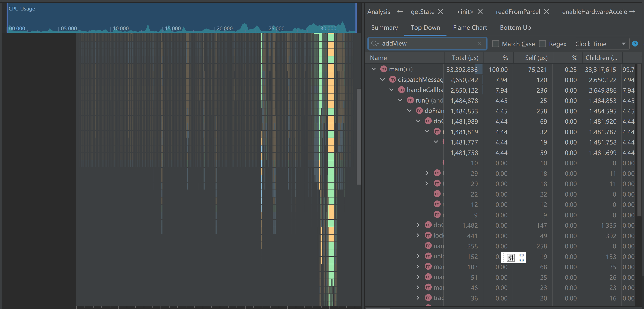This screenshot has width=644, height=309.
Task: Click the left arrow to scroll analysis tabs
Action: (400, 11)
